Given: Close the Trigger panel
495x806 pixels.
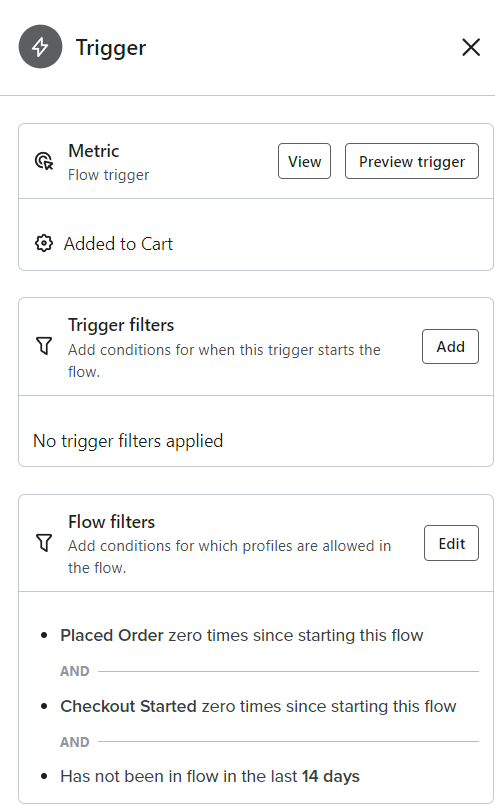Looking at the screenshot, I should coord(471,47).
